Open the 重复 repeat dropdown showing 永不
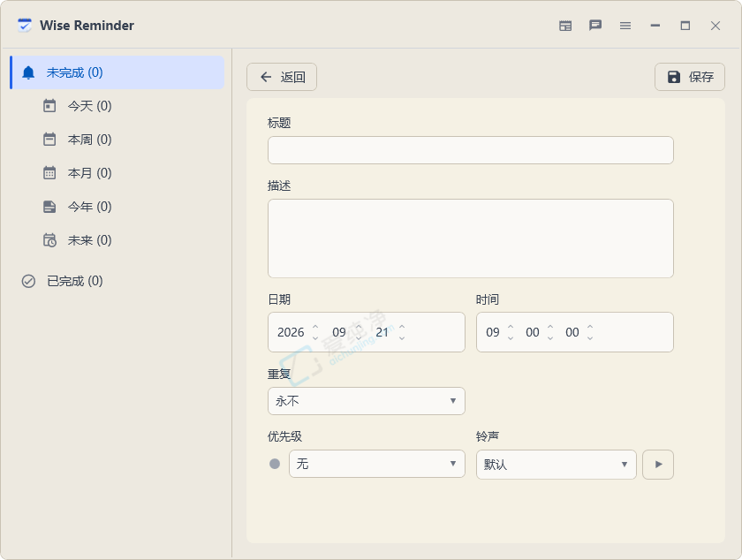The width and height of the screenshot is (742, 560). [x=367, y=401]
